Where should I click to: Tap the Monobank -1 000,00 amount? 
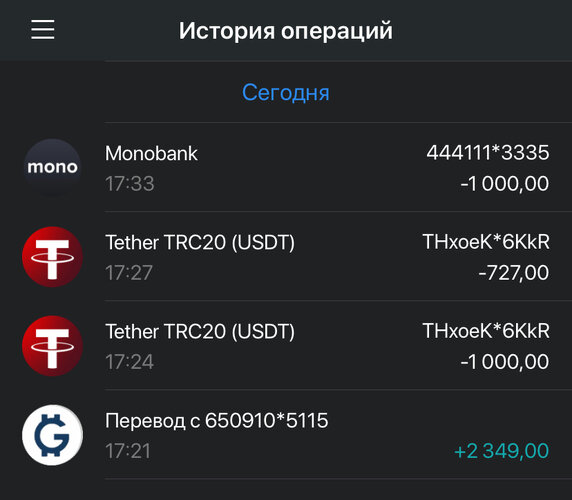[x=505, y=183]
